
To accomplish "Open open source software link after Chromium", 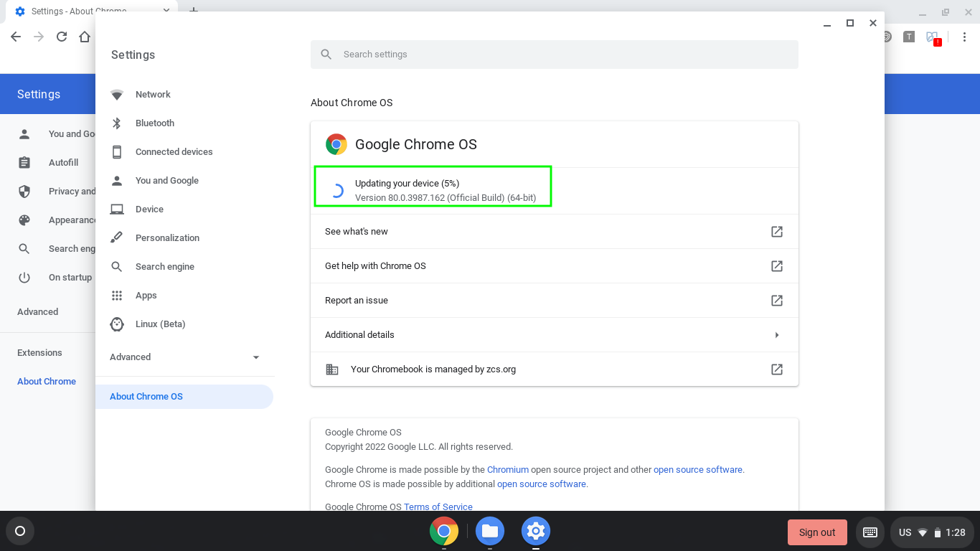I will (698, 470).
